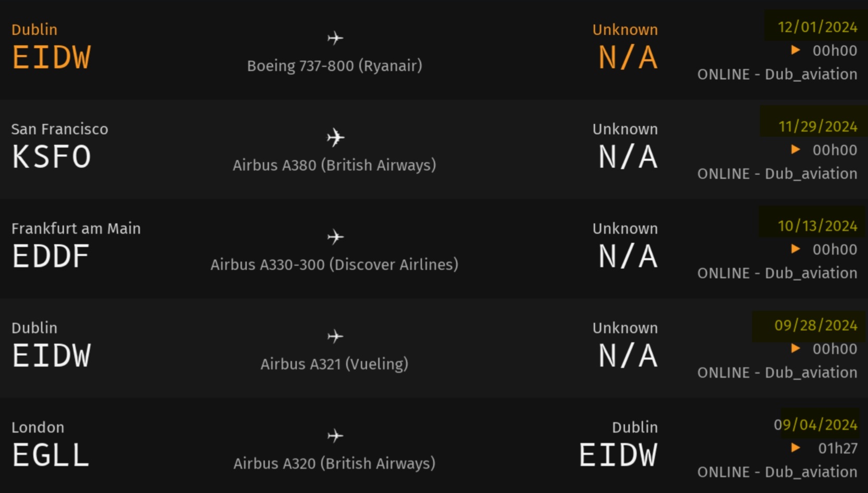Click the orange N/A arrival in the Ryanair row
The width and height of the screenshot is (868, 493).
628,57
